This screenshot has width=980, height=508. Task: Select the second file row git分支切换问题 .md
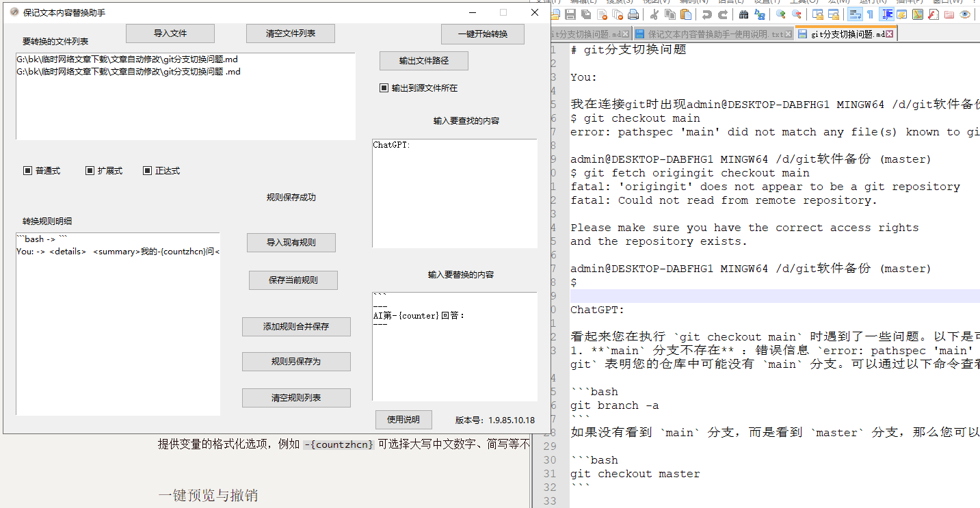185,71
